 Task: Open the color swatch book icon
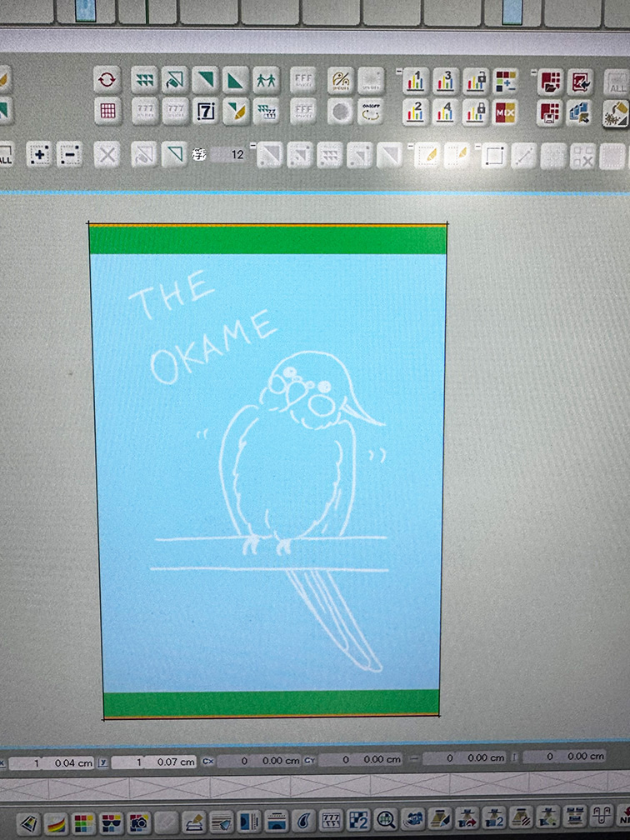(29, 823)
